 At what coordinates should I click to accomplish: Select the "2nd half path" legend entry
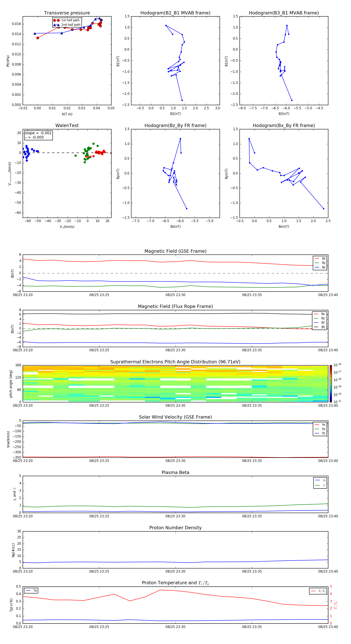67,25
